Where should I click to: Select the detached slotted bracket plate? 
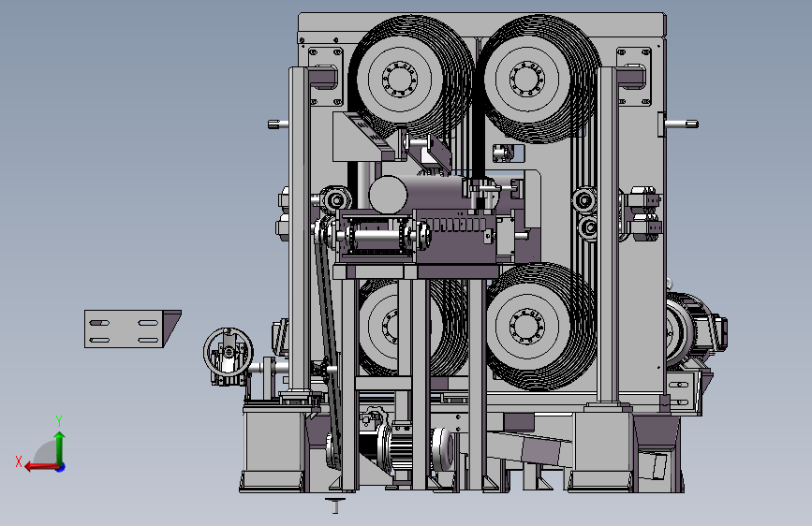pyautogui.click(x=133, y=329)
